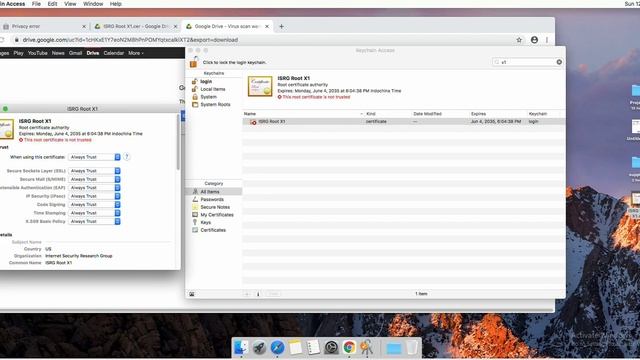
Task: Open Safari from the Dock
Action: click(277, 348)
